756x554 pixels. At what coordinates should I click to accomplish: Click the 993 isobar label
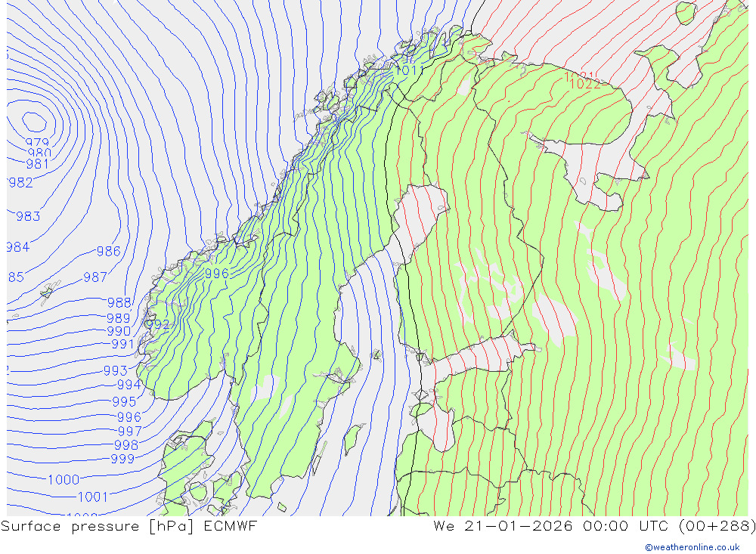pyautogui.click(x=116, y=370)
